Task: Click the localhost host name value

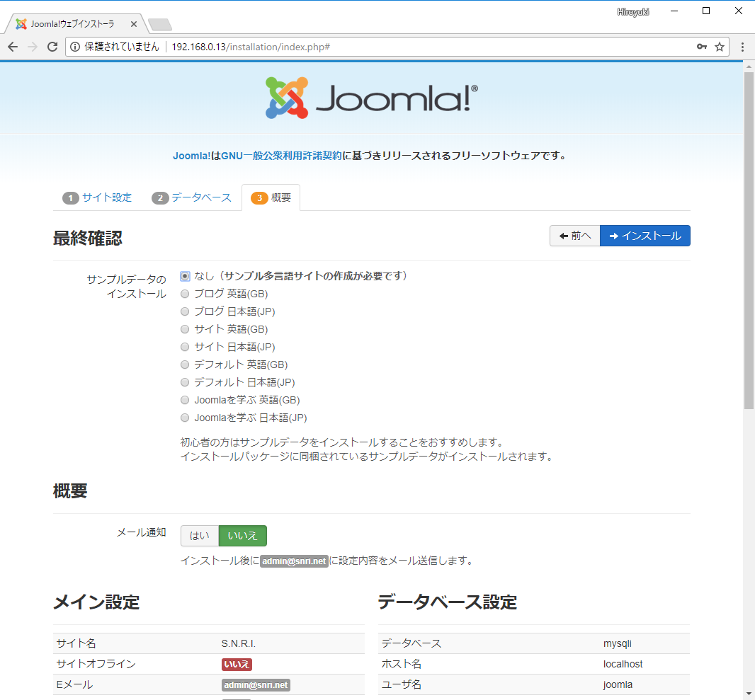Action: [x=623, y=665]
